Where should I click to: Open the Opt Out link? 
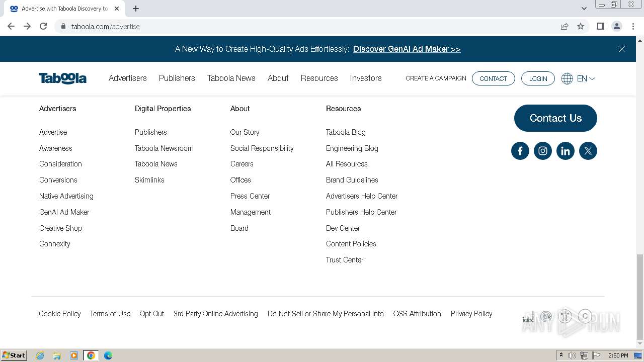pyautogui.click(x=152, y=314)
